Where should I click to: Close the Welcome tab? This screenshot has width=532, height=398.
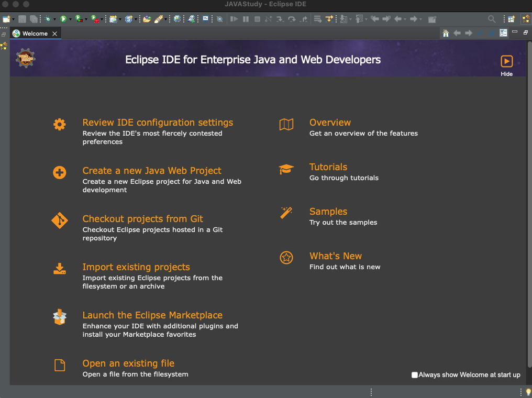[54, 34]
